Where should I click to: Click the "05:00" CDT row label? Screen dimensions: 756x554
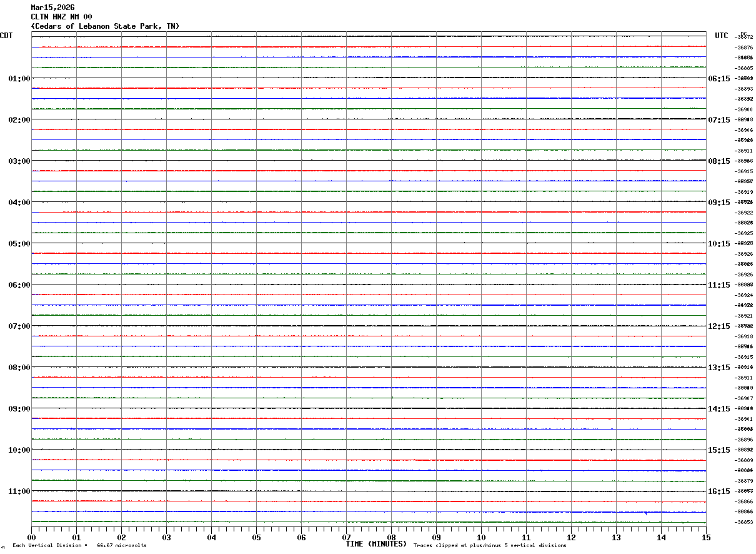pos(19,244)
